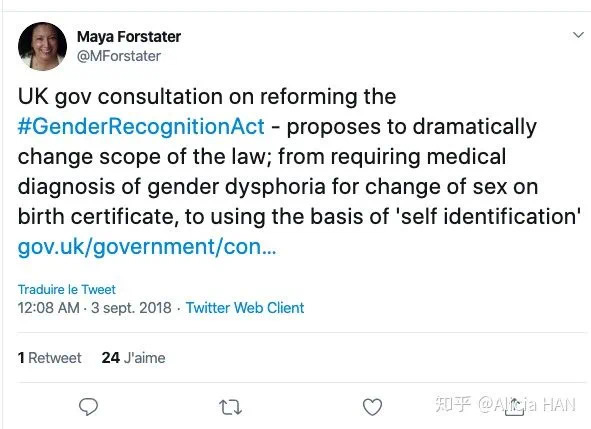This screenshot has height=429, width=591.
Task: View the 1 Retweet count
Action: coord(49,358)
